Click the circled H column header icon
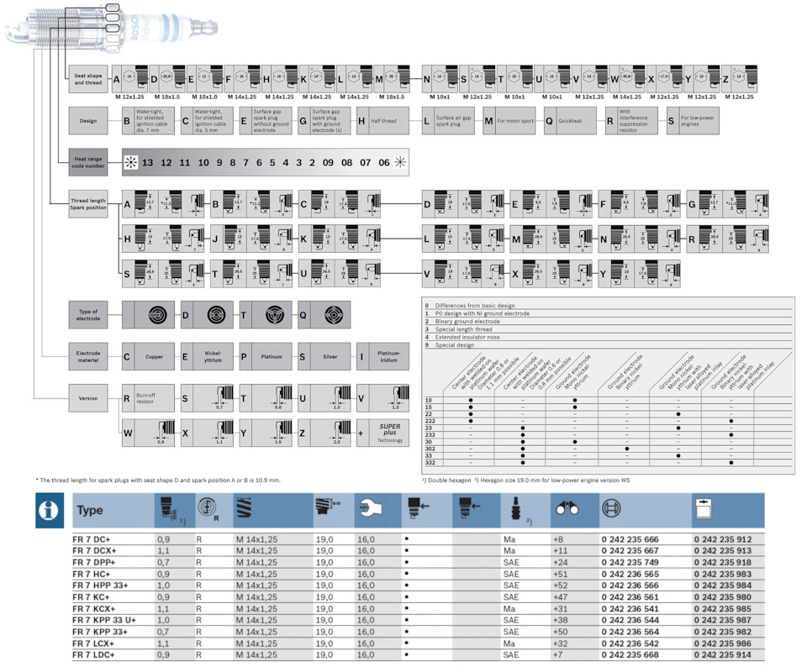 click(x=611, y=508)
